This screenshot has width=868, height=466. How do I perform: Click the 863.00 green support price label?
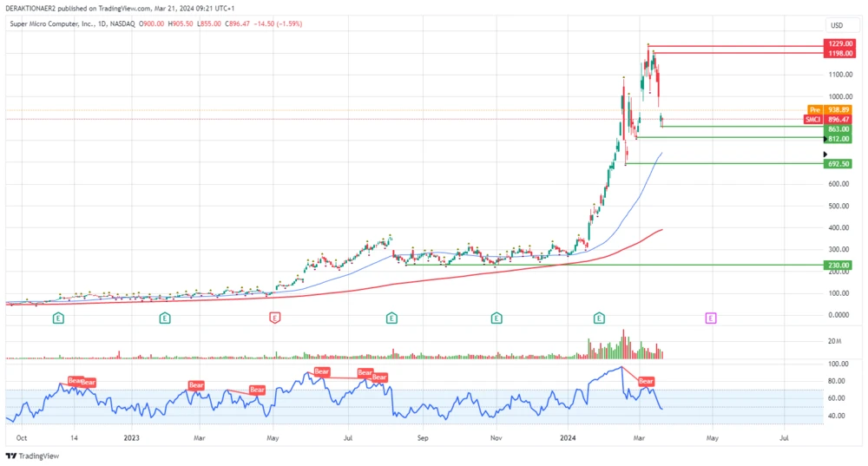pyautogui.click(x=838, y=129)
